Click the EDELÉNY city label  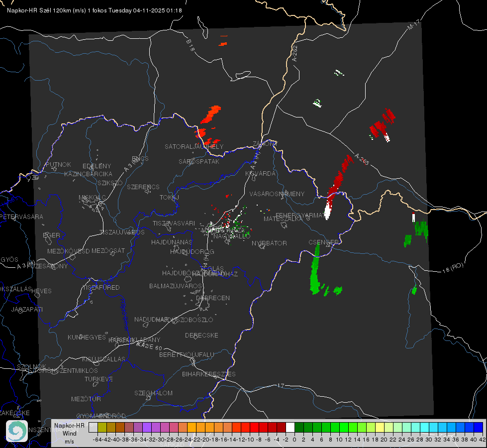[97, 166]
